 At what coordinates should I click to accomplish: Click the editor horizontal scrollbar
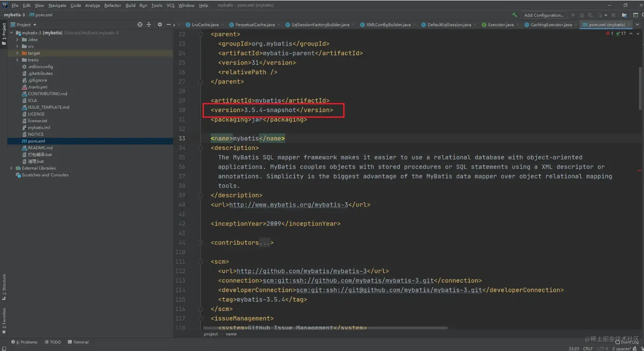pos(325,328)
